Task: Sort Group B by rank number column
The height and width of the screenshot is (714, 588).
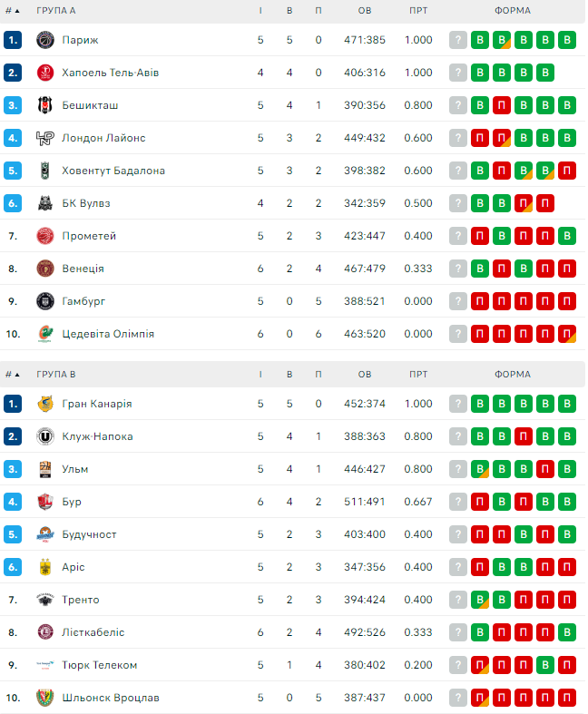Action: click(13, 374)
